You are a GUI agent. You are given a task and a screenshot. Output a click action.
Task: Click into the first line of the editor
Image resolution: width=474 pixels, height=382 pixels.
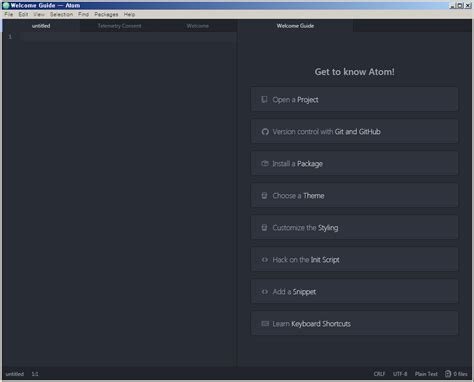[x=128, y=36]
